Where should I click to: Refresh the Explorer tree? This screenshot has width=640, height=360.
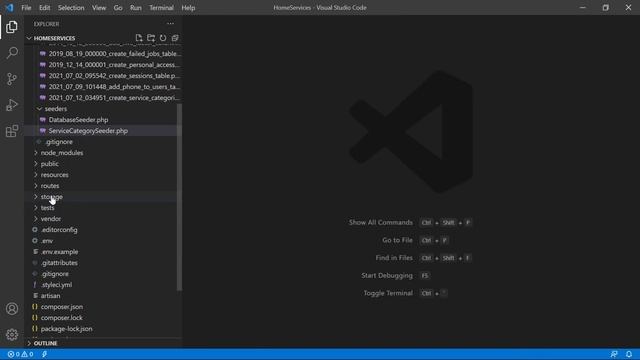click(163, 38)
